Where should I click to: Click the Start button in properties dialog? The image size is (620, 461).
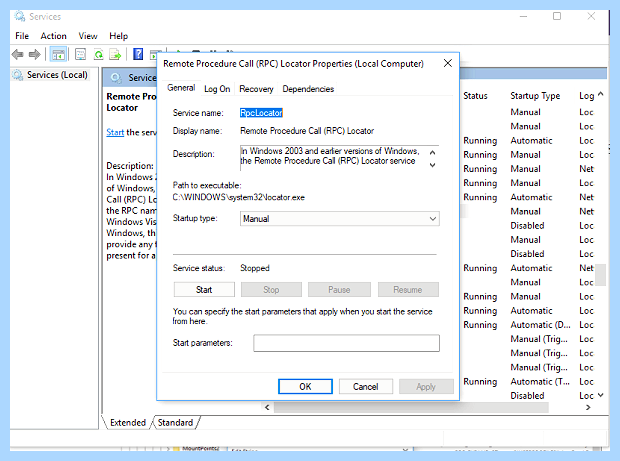point(204,290)
